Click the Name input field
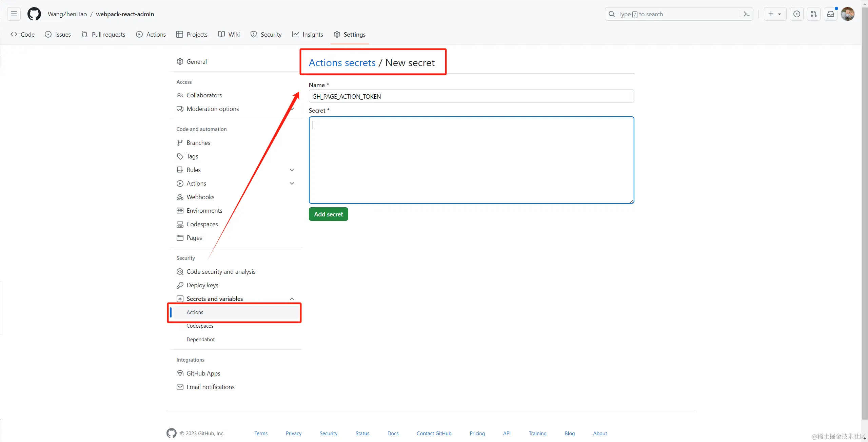This screenshot has width=868, height=442. 471,96
